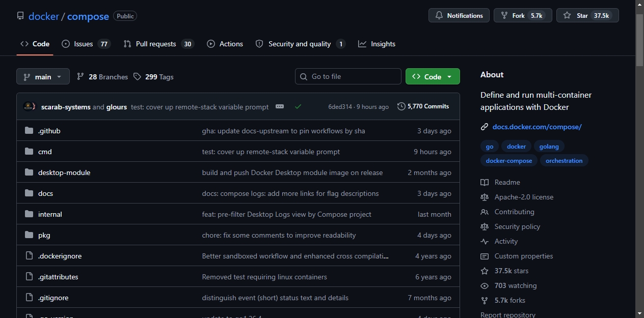
Task: Click the 5.7k forks link in About
Action: tap(510, 300)
